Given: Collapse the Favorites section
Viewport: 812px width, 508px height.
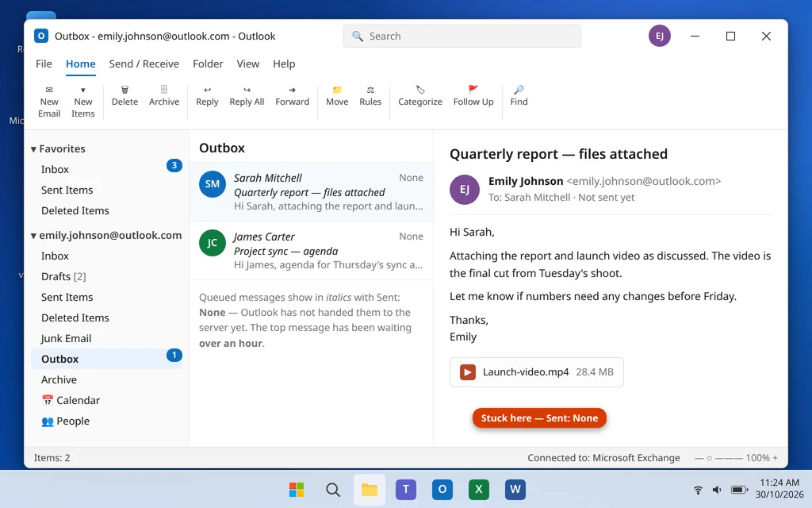Looking at the screenshot, I should [x=33, y=149].
